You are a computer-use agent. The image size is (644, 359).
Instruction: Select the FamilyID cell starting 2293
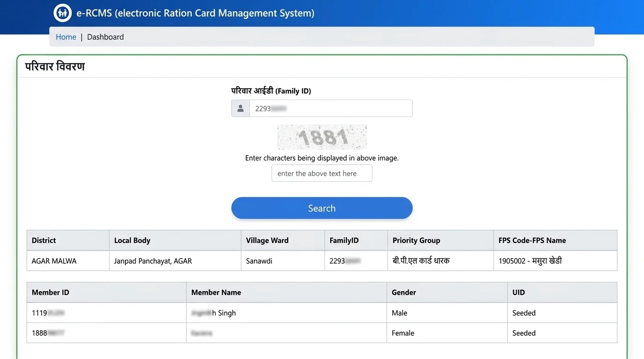click(x=356, y=261)
